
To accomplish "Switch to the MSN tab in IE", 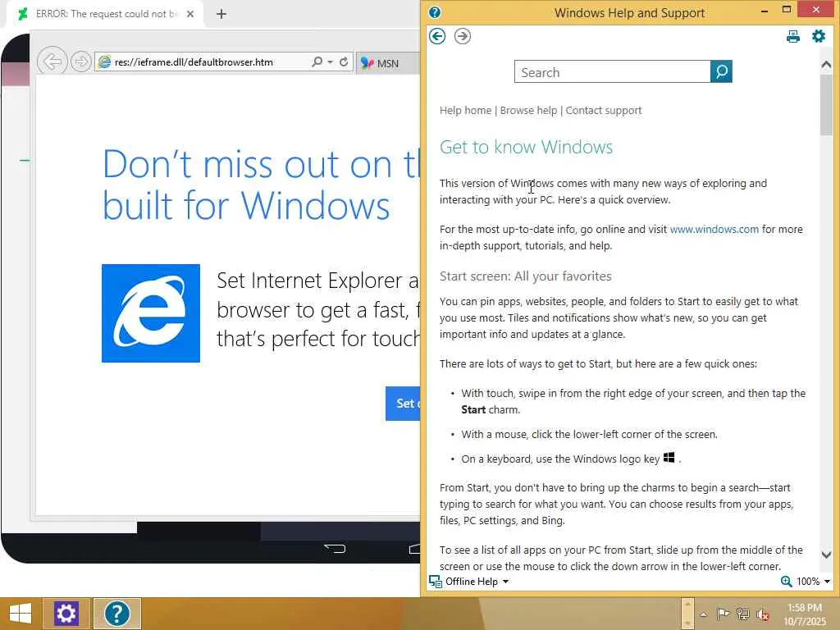I will pos(388,63).
